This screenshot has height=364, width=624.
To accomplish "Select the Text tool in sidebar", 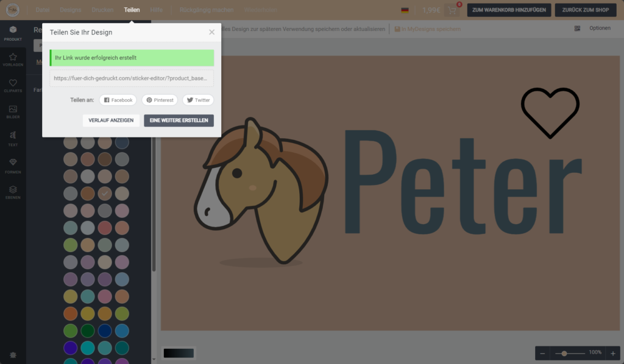I will (x=13, y=138).
